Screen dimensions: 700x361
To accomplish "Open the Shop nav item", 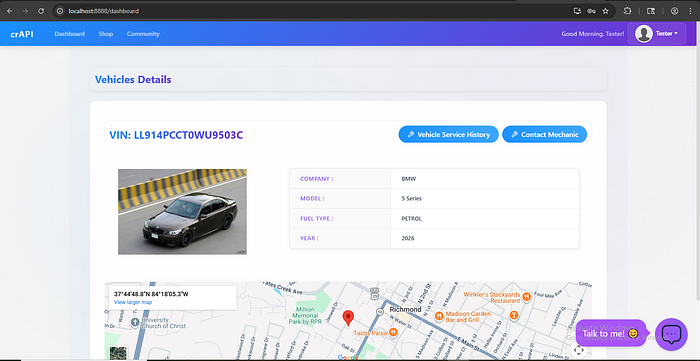I will (106, 34).
